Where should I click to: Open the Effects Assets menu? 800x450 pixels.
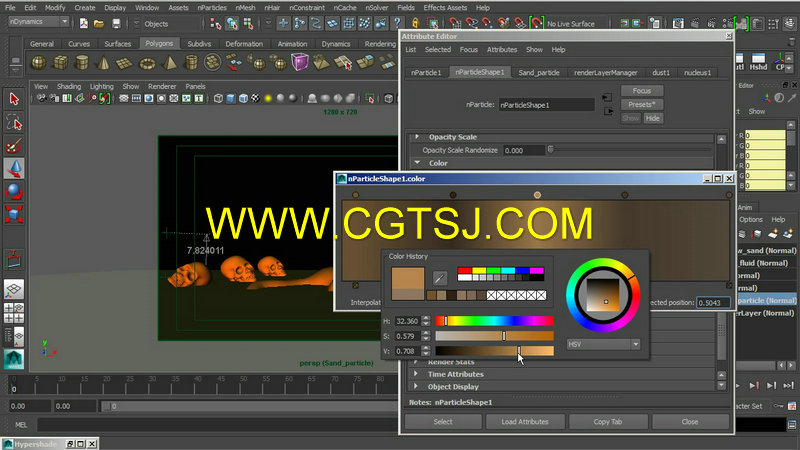pos(445,8)
